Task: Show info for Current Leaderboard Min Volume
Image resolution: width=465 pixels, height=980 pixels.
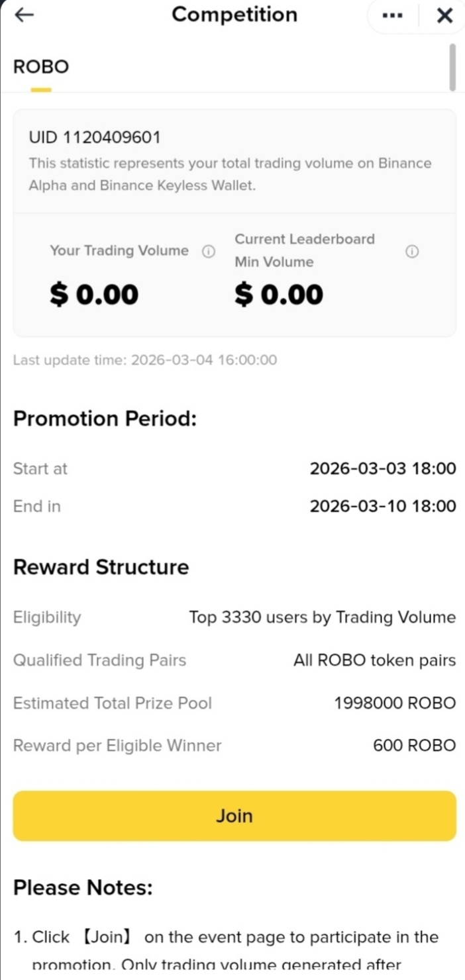Action: [x=411, y=252]
